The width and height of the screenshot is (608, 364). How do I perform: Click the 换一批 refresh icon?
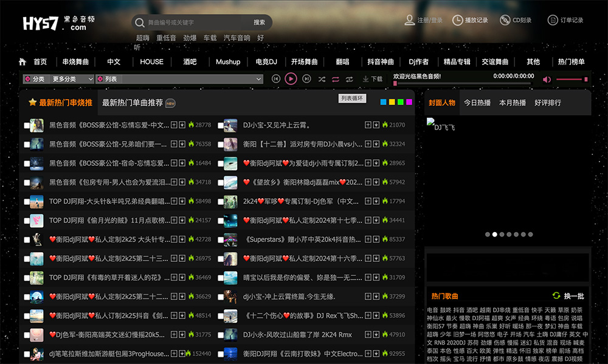point(556,296)
